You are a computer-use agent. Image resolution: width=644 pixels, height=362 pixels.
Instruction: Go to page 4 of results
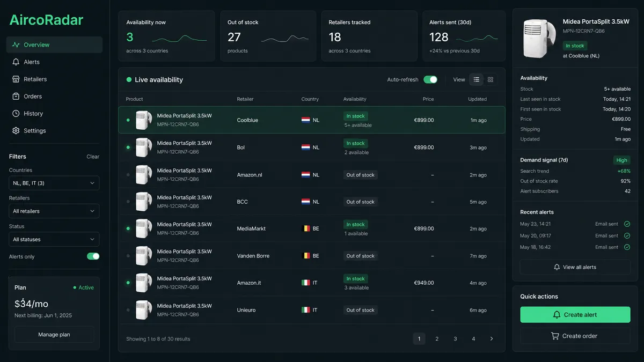click(x=473, y=338)
